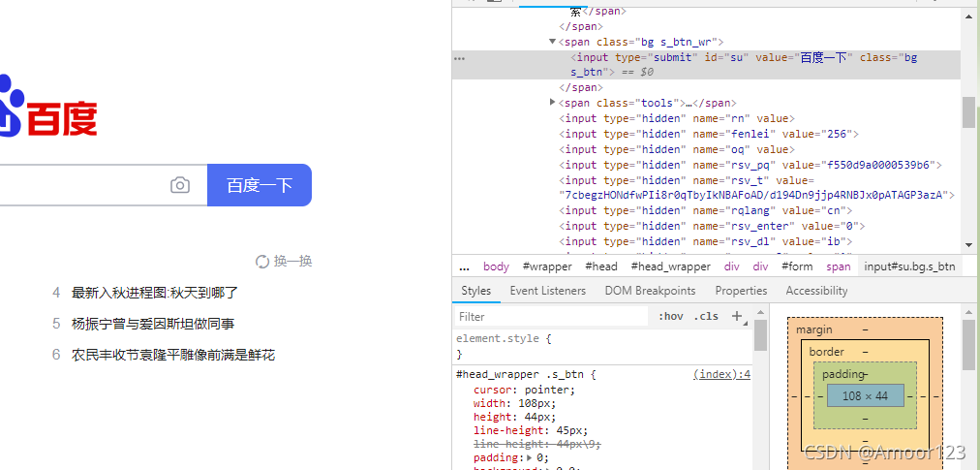Click the border label in box model
The width and height of the screenshot is (980, 470).
click(x=826, y=352)
